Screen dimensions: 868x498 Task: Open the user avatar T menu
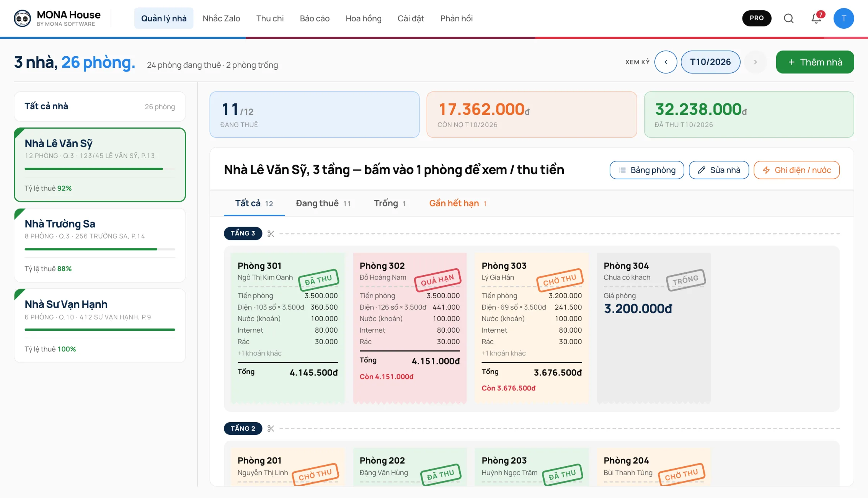coord(844,18)
